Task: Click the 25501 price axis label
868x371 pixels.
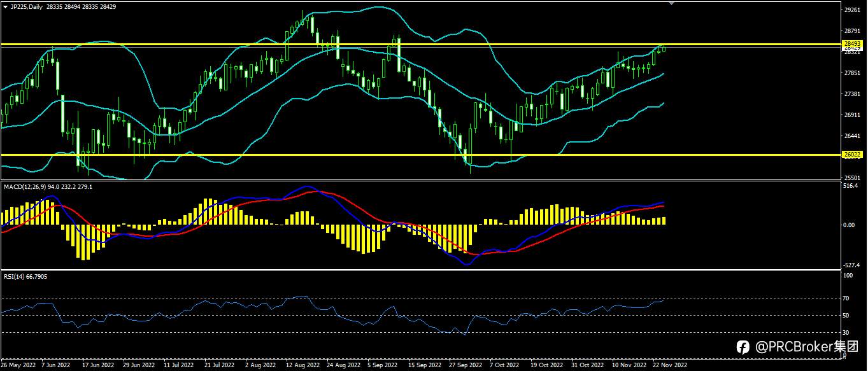Action: click(852, 178)
